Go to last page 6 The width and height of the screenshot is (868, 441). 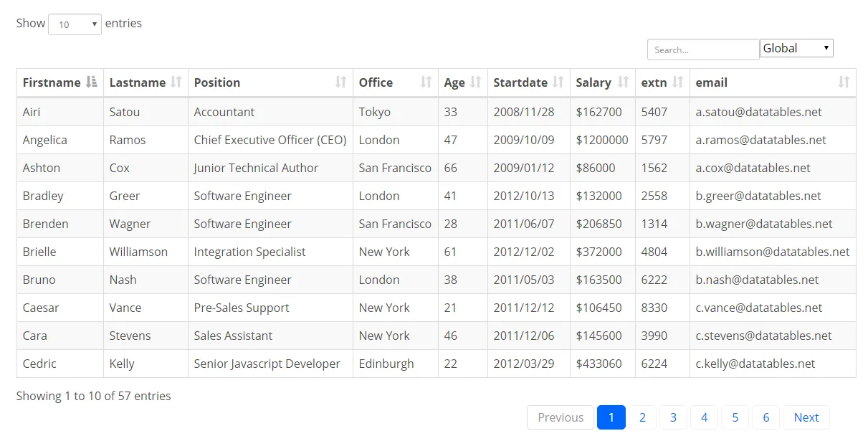point(766,417)
